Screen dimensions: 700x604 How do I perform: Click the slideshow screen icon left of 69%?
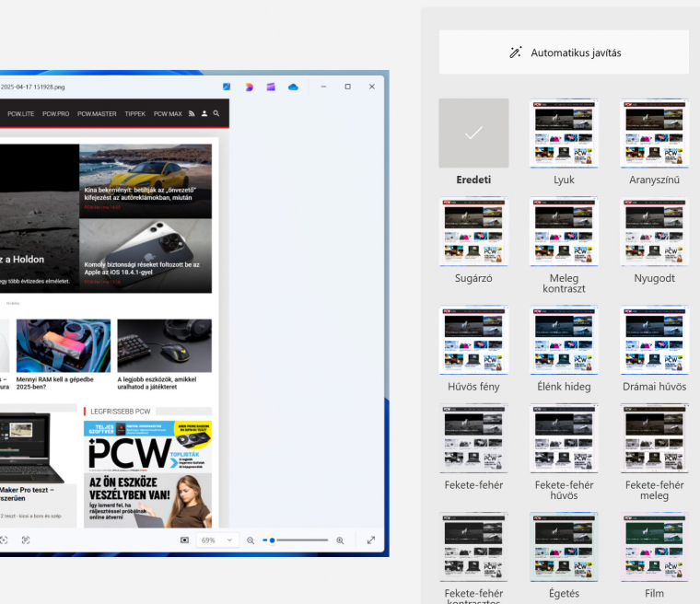(x=184, y=540)
